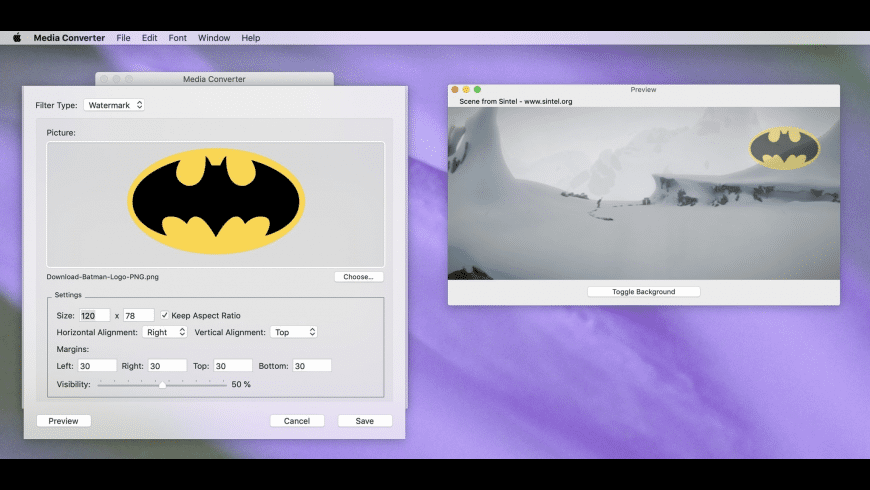Open the Window menu

tap(214, 38)
